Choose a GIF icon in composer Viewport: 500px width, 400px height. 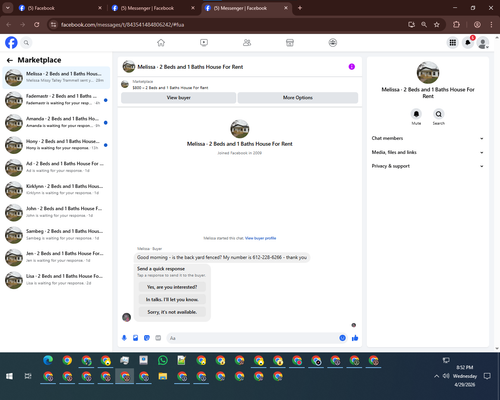coord(158,338)
